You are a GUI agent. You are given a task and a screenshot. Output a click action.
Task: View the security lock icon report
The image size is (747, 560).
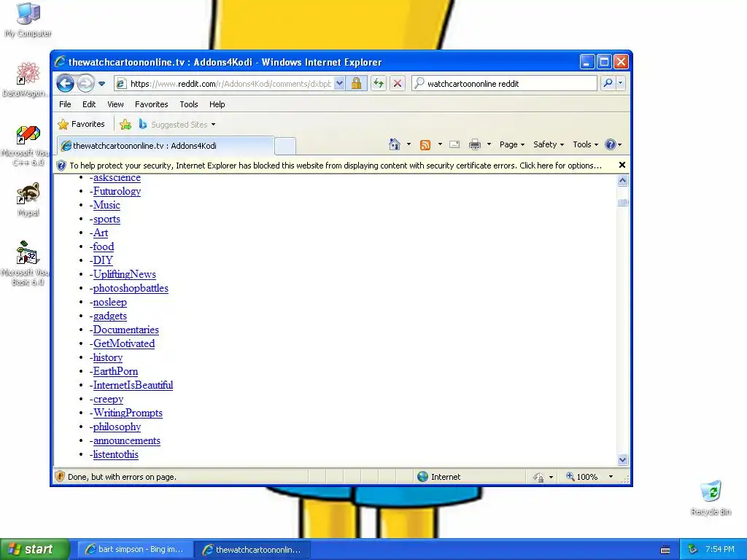[356, 84]
